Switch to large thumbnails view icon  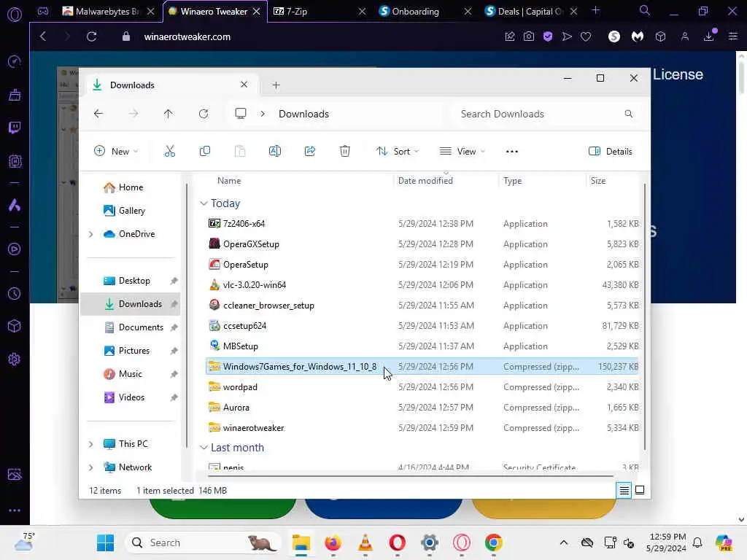[640, 490]
